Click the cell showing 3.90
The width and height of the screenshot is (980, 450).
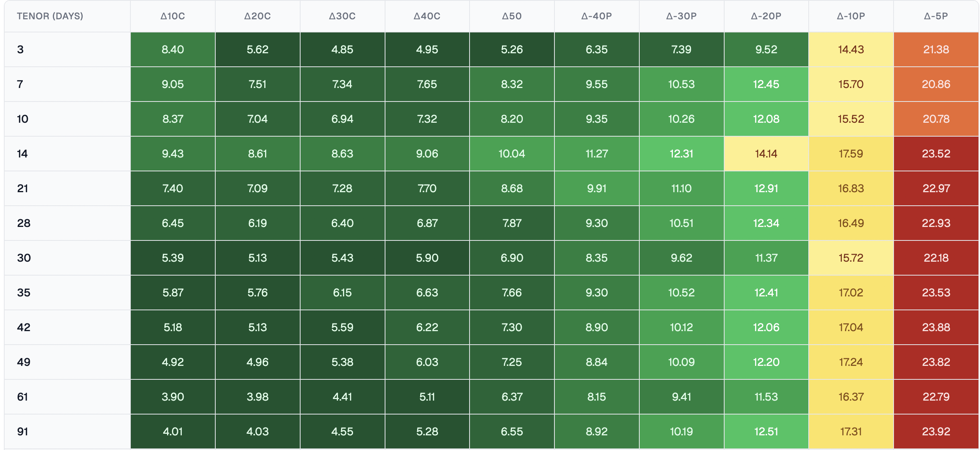pyautogui.click(x=172, y=397)
